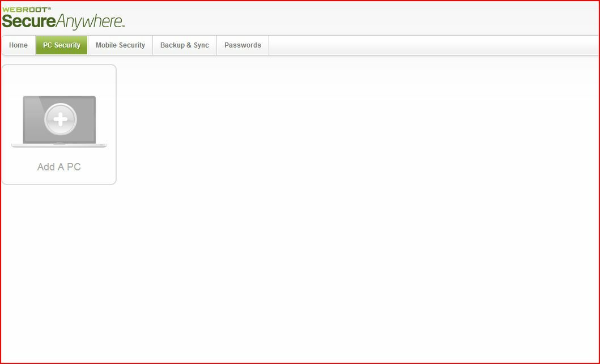The image size is (600, 364).
Task: Open the Home tab
Action: pos(18,45)
